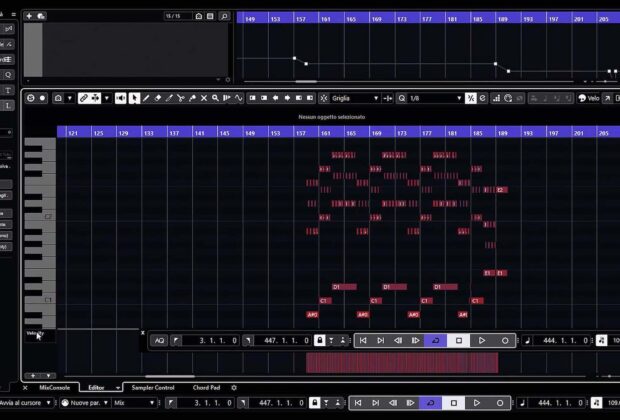The width and height of the screenshot is (620, 420).
Task: Switch to the MixConsole tab
Action: [x=55, y=388]
